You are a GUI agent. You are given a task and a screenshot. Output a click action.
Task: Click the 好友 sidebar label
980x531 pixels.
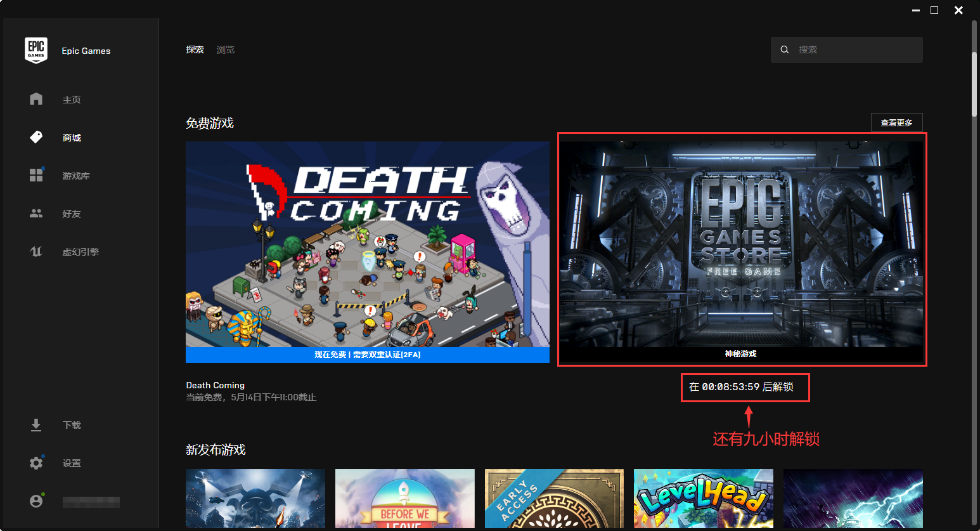(x=72, y=214)
